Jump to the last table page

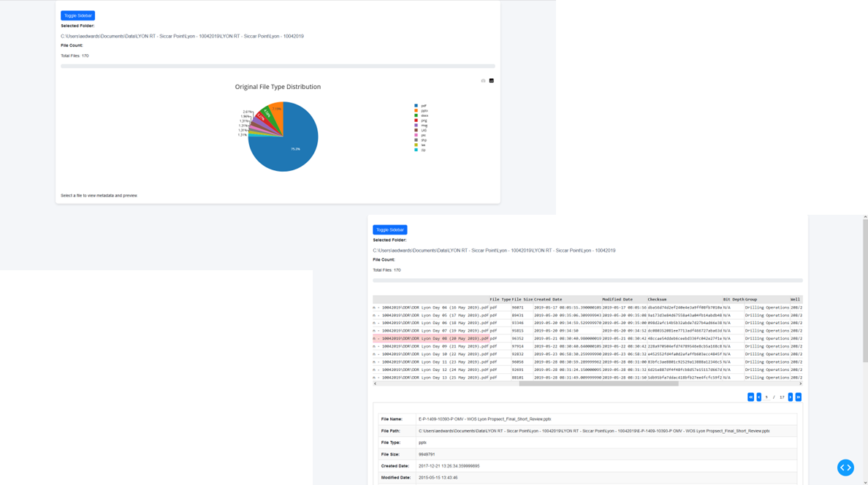(798, 397)
